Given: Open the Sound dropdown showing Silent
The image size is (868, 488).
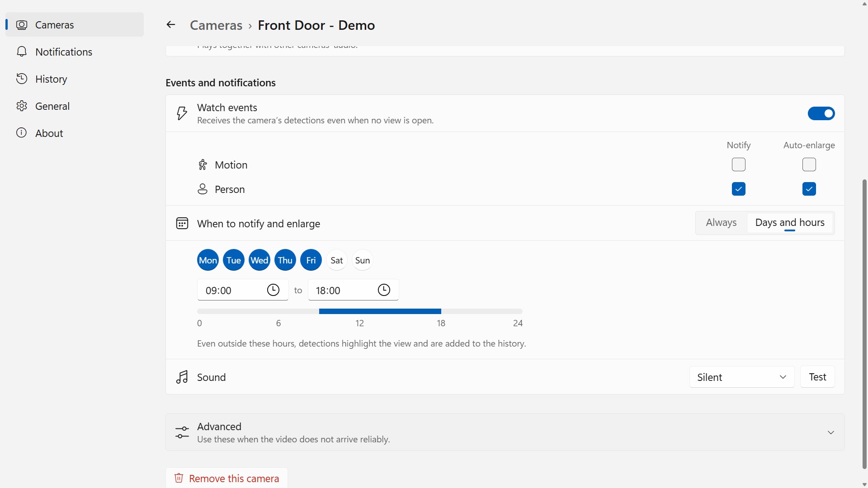Looking at the screenshot, I should [x=742, y=377].
